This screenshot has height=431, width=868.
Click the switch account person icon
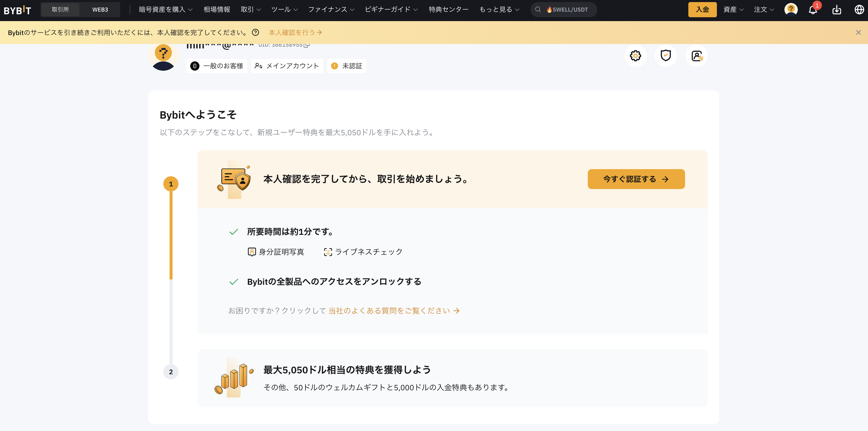(696, 56)
